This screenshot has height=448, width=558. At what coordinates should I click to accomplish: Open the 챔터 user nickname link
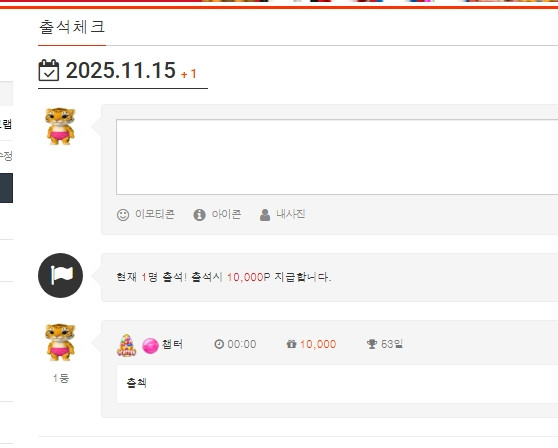[172, 344]
